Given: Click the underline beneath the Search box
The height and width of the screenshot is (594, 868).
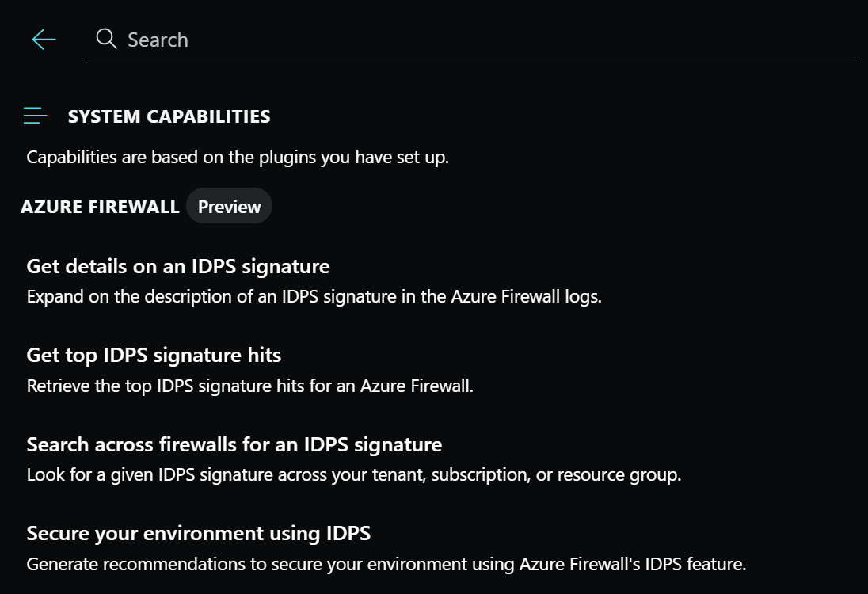Looking at the screenshot, I should pos(471,62).
